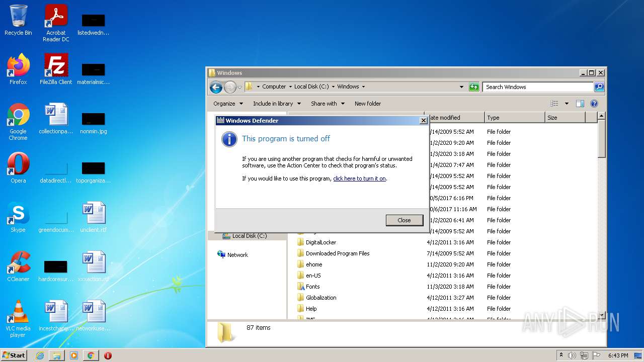Change view using the views icon
The image size is (644, 362).
tap(554, 104)
